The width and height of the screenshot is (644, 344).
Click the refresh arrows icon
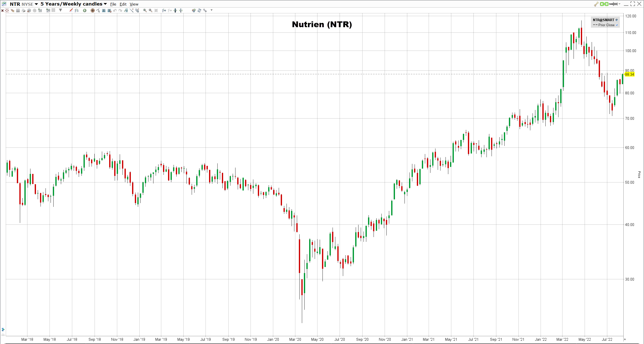(x=199, y=10)
